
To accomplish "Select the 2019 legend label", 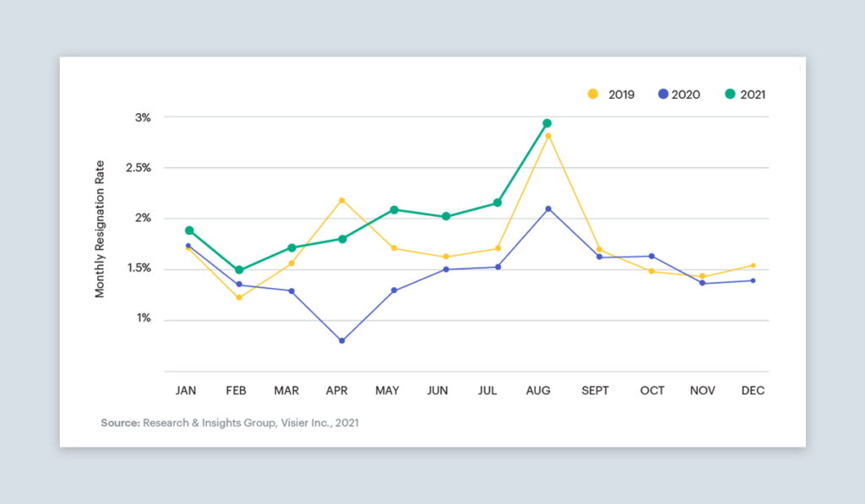I will point(621,95).
